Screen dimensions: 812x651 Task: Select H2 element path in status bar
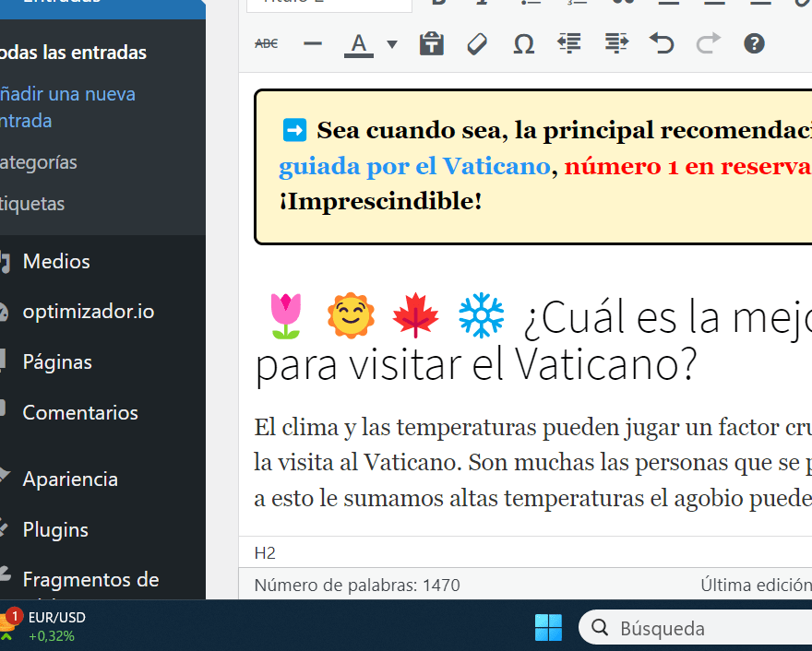coord(265,553)
